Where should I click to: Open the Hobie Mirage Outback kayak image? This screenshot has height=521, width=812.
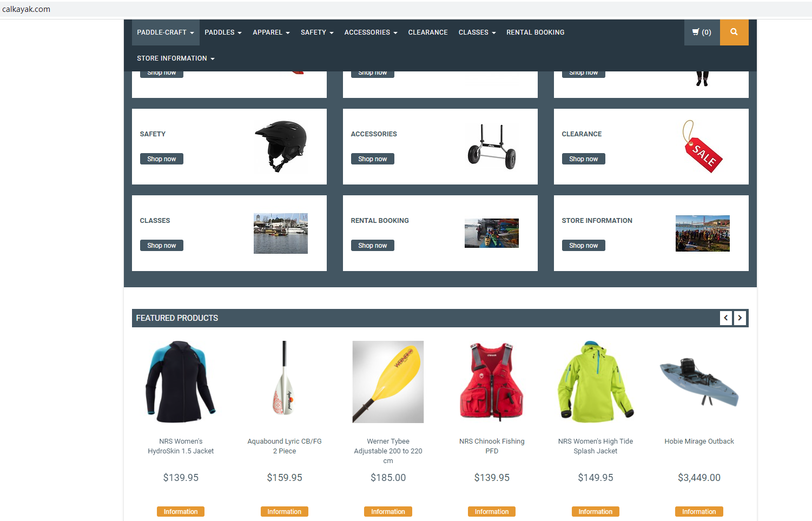[x=699, y=382]
